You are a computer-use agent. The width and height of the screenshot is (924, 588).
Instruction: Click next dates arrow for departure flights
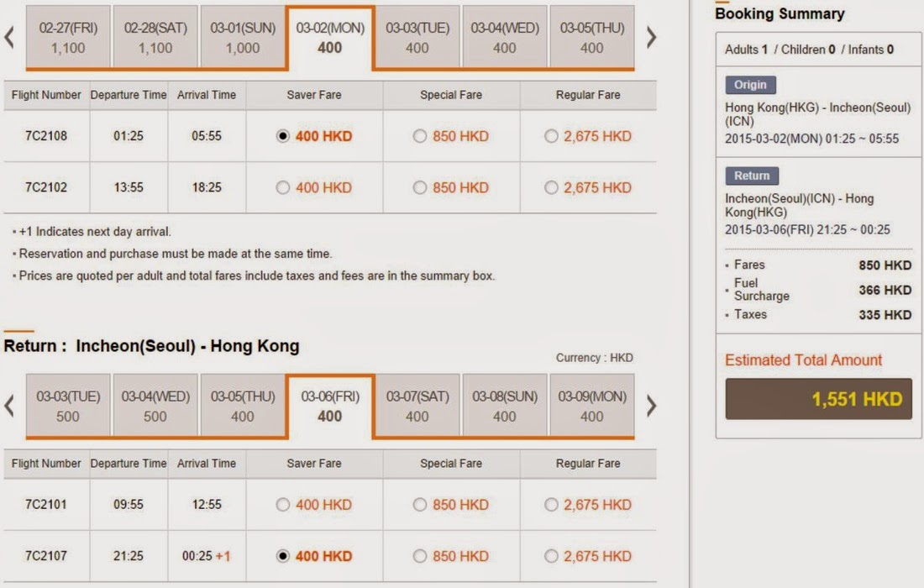651,38
